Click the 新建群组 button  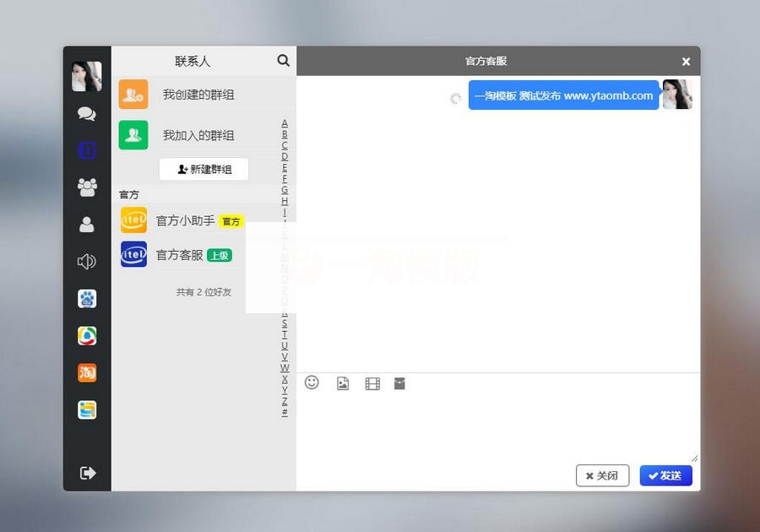tap(204, 169)
